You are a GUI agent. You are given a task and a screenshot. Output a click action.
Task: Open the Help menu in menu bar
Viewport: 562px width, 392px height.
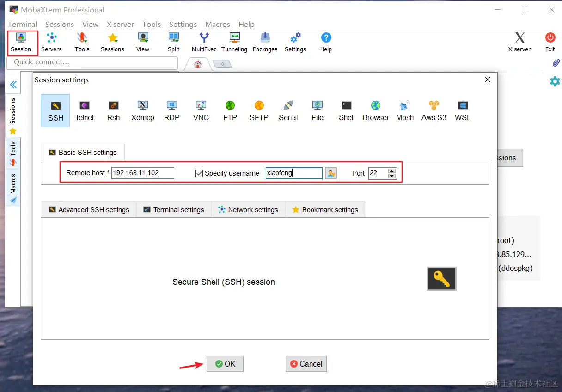(x=246, y=24)
